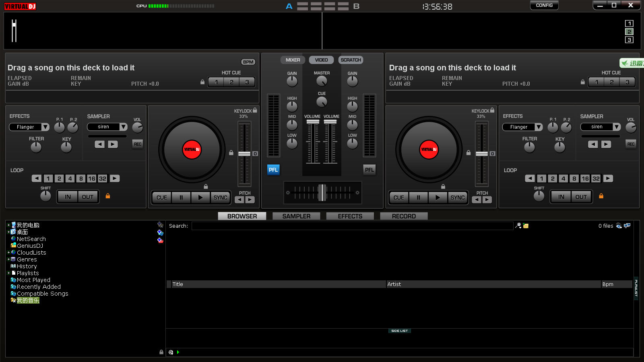
Task: Click left deck sampler next arrow
Action: click(113, 144)
